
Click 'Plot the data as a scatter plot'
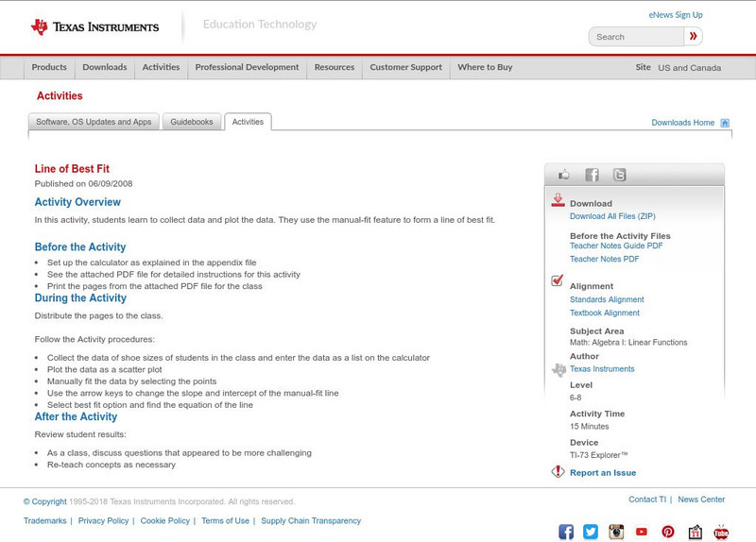[105, 369]
